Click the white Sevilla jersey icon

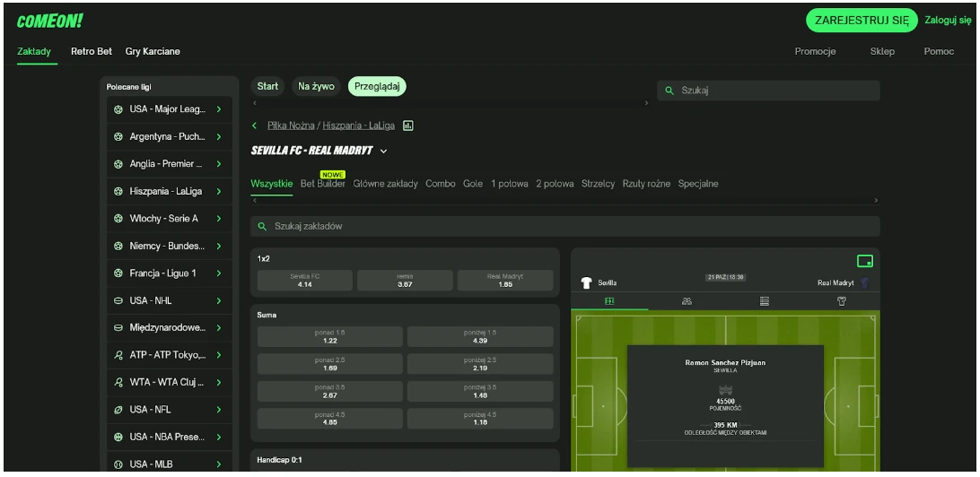[x=586, y=282]
